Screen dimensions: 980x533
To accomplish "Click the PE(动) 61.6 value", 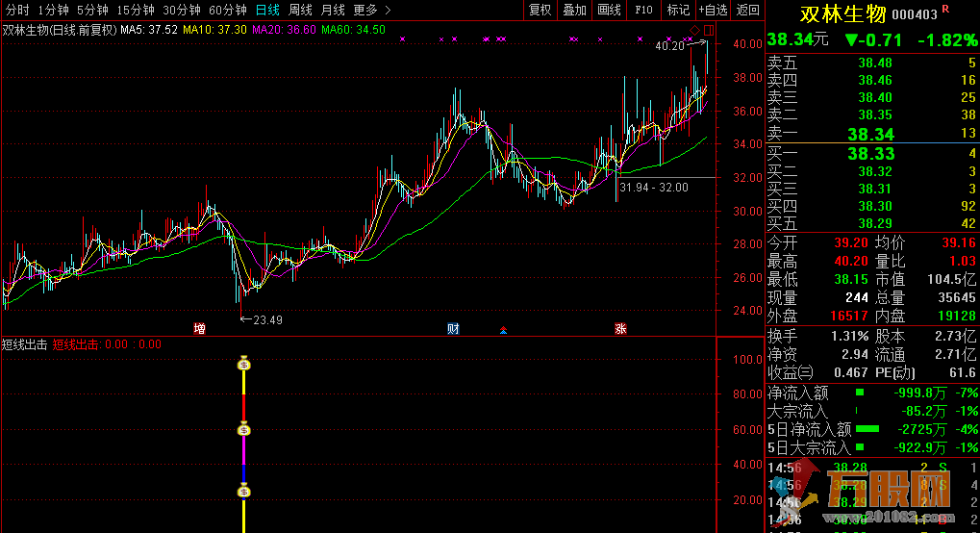I will tap(963, 373).
